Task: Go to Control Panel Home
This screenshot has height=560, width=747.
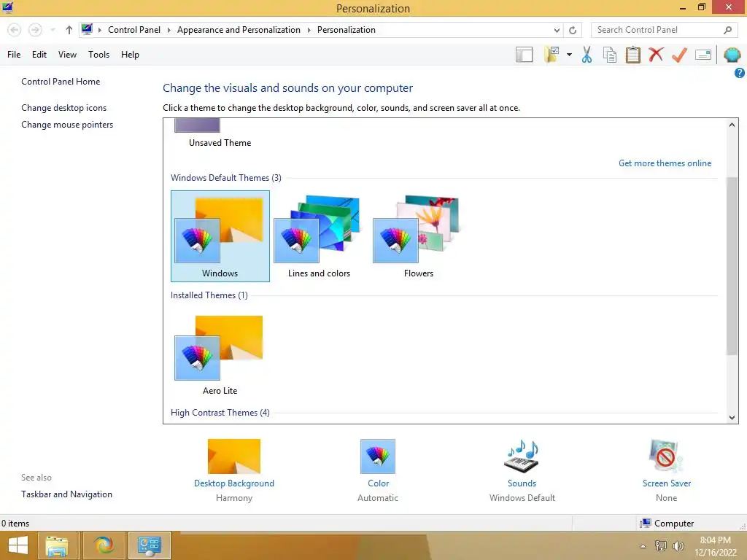Action: [x=61, y=82]
